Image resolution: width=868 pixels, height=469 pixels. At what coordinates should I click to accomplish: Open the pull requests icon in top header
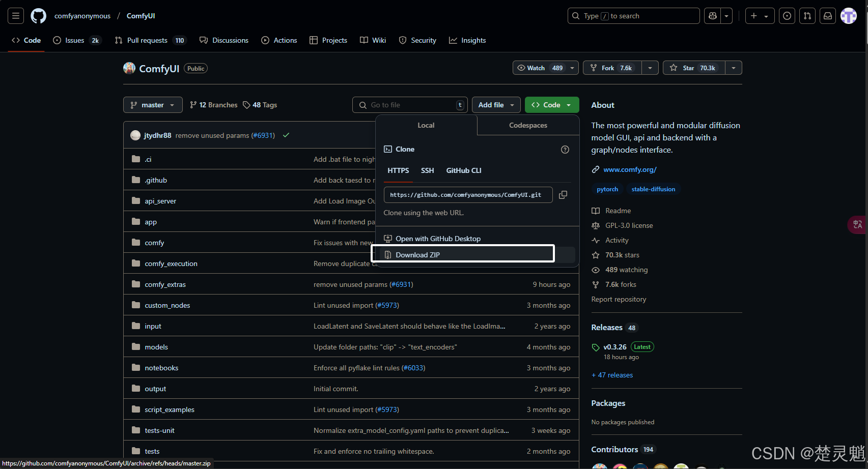click(x=807, y=16)
